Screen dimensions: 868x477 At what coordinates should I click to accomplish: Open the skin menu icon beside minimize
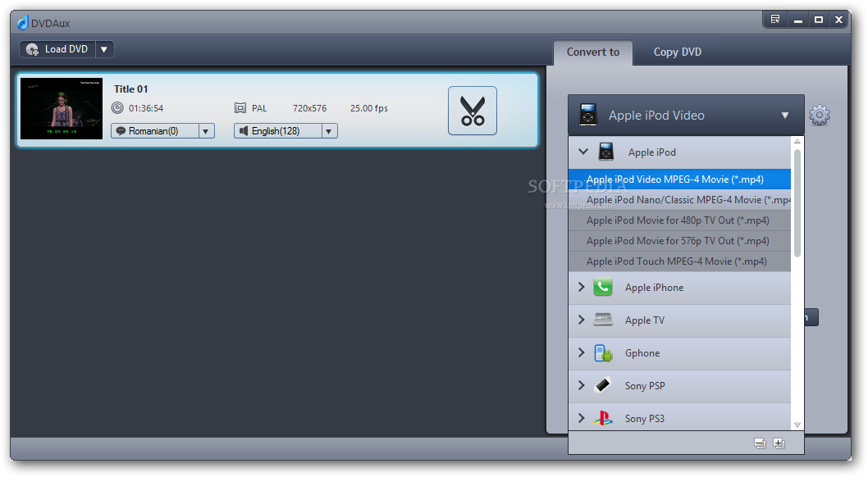775,20
